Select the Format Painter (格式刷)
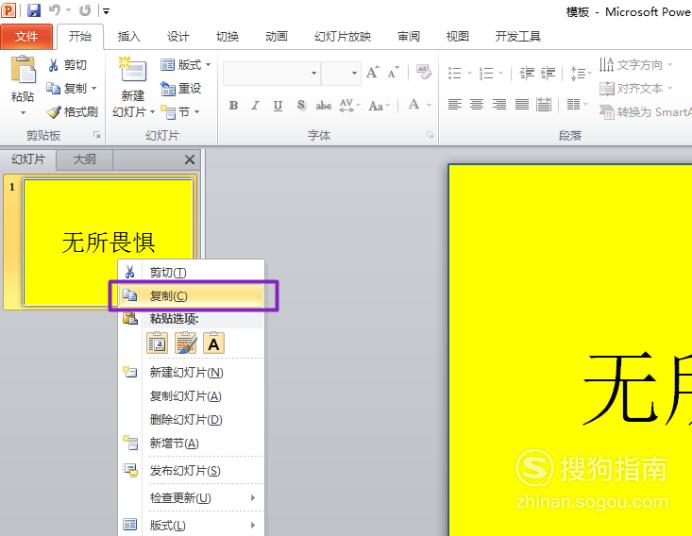 (72, 112)
